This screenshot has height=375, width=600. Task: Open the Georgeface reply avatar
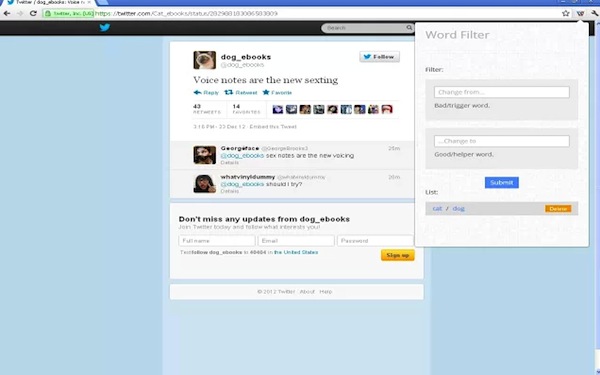point(204,155)
